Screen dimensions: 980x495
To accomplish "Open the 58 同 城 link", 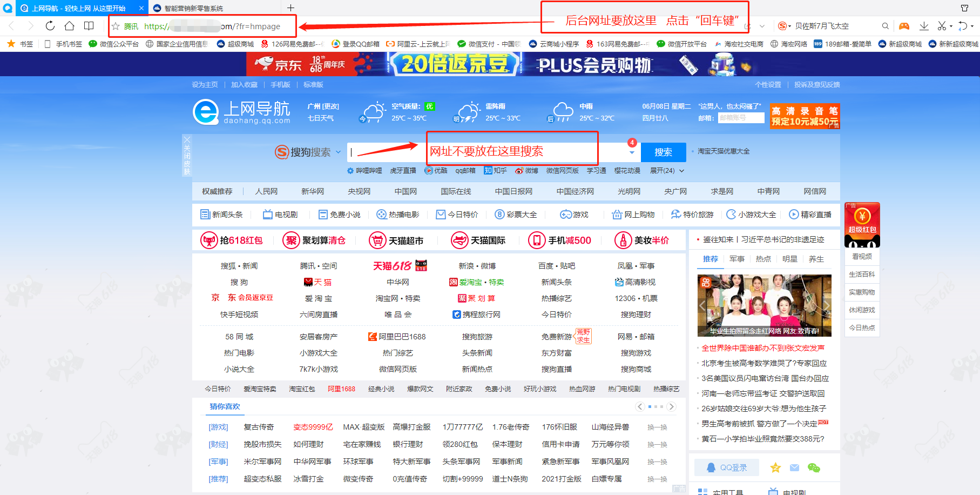I will [239, 337].
